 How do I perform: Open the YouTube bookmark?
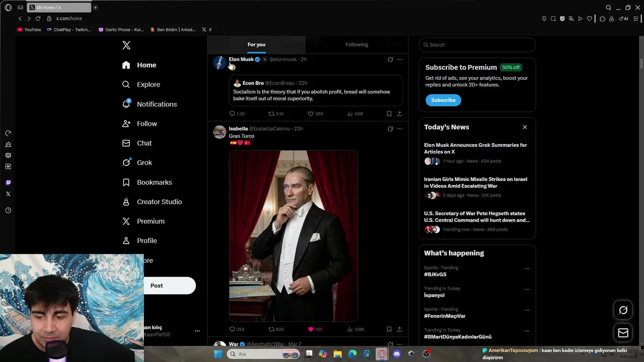29,30
